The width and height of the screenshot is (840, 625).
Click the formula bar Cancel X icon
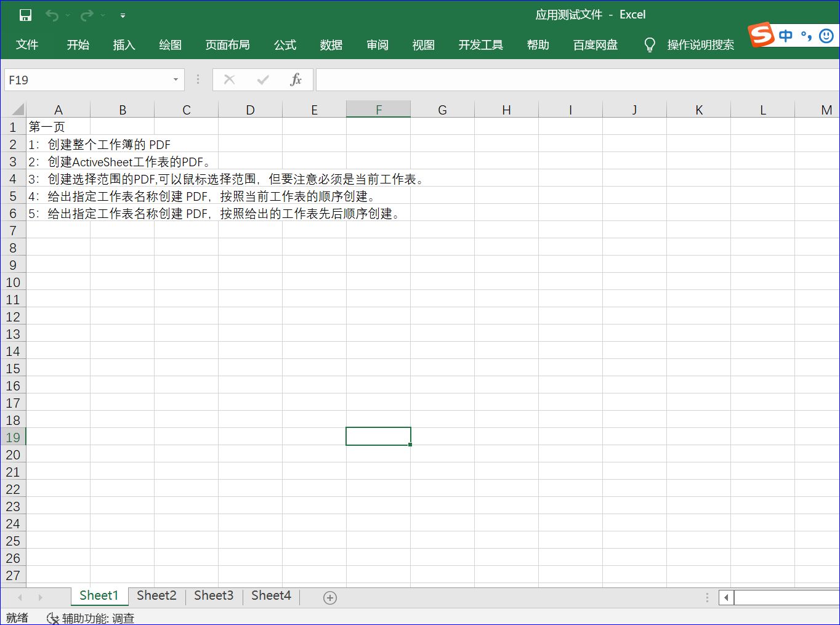point(230,79)
